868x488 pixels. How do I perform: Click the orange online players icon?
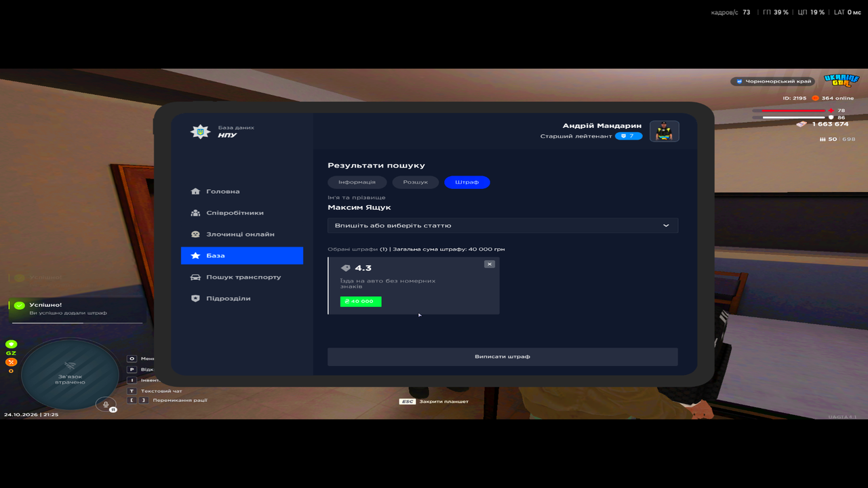815,98
